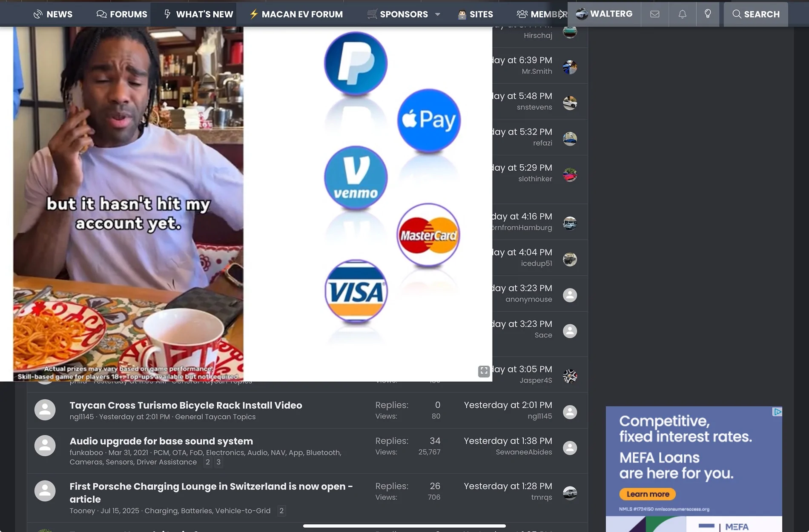This screenshot has height=532, width=809.
Task: Open anonymouse's default avatar
Action: coord(570,295)
